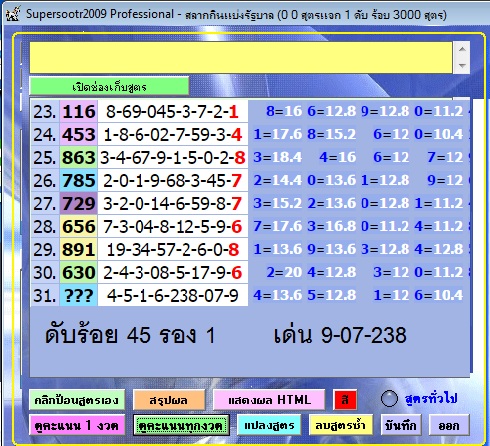The width and height of the screenshot is (490, 446).
Task: Click score 3=16.8 in row 28
Action: (331, 226)
